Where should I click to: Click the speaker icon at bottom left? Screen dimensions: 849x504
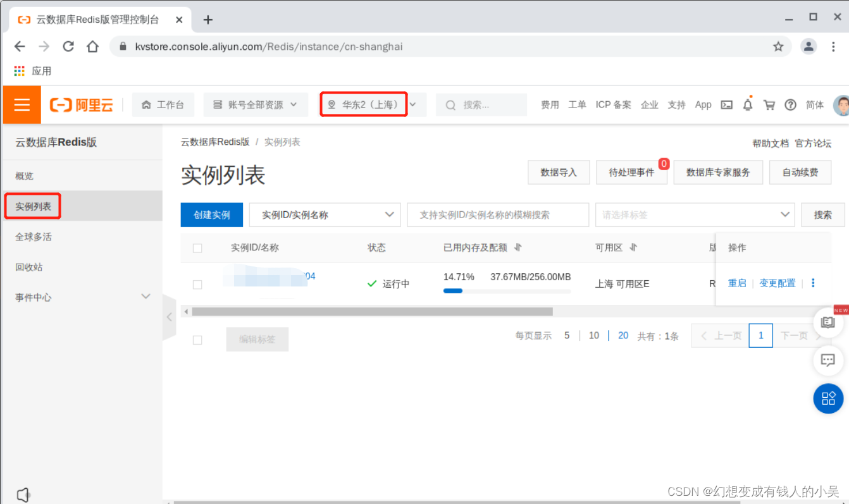(23, 495)
